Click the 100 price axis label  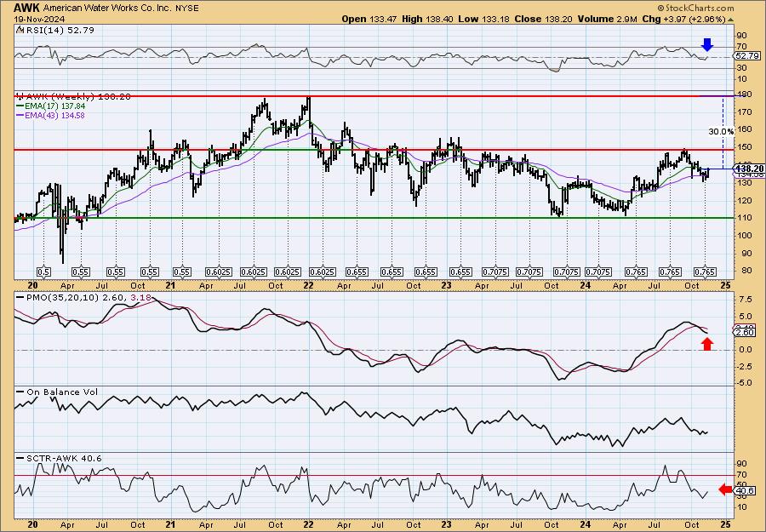[x=745, y=235]
